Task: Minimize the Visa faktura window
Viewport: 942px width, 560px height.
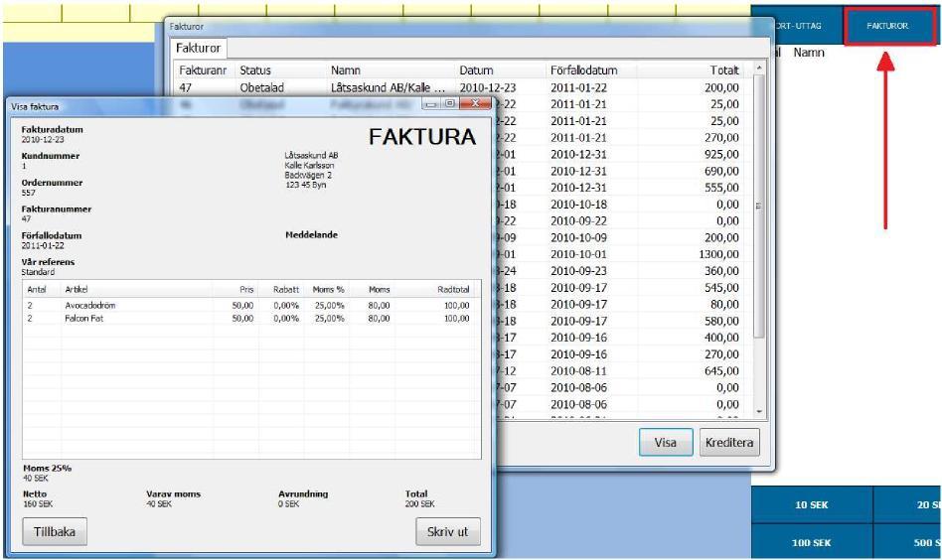Action: click(x=430, y=104)
